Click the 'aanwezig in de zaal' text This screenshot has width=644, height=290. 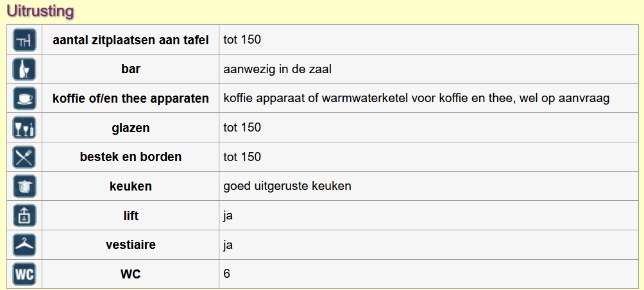click(278, 69)
